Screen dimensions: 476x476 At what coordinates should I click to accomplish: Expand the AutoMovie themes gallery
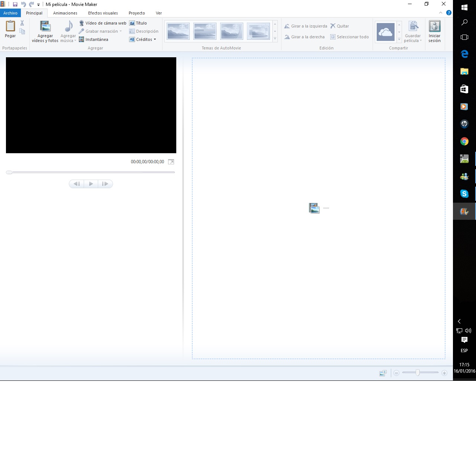[x=275, y=39]
